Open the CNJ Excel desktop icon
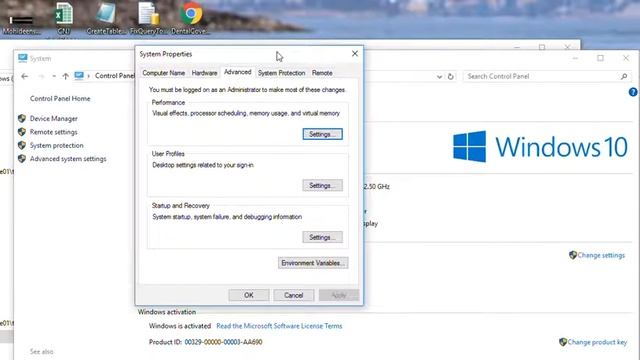The height and width of the screenshot is (360, 640). (x=64, y=17)
